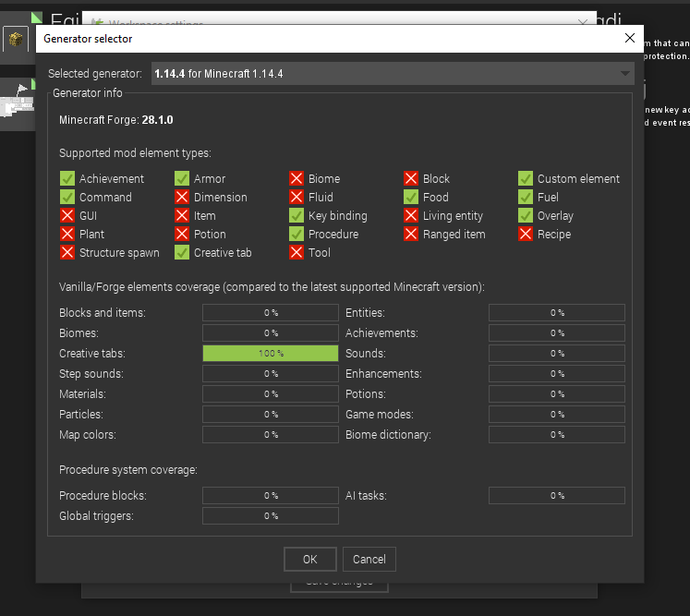Screen dimensions: 690x616
Task: Click the 'Minecraft Forge: 28.1.0' text
Action: (x=116, y=120)
